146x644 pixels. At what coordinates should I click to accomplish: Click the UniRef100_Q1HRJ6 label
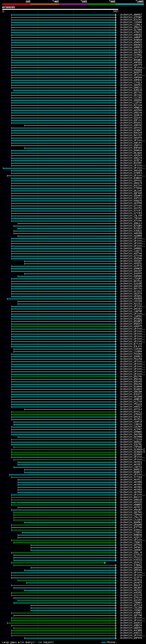point(131,115)
